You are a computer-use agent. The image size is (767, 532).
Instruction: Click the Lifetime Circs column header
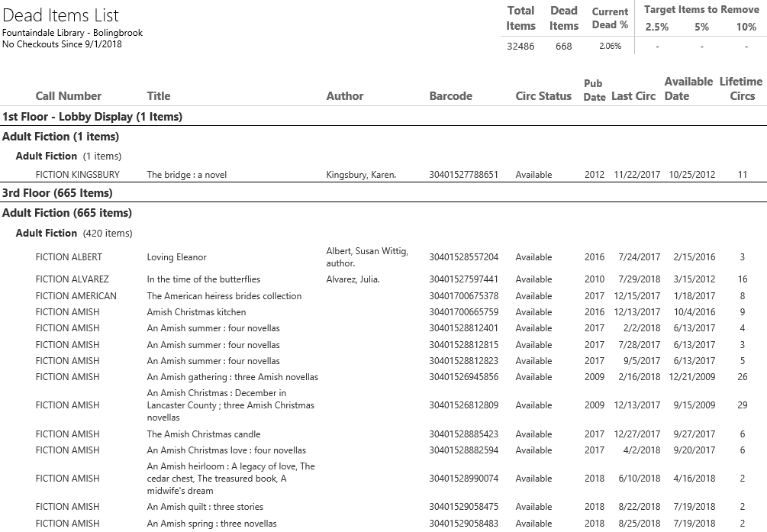[x=740, y=89]
